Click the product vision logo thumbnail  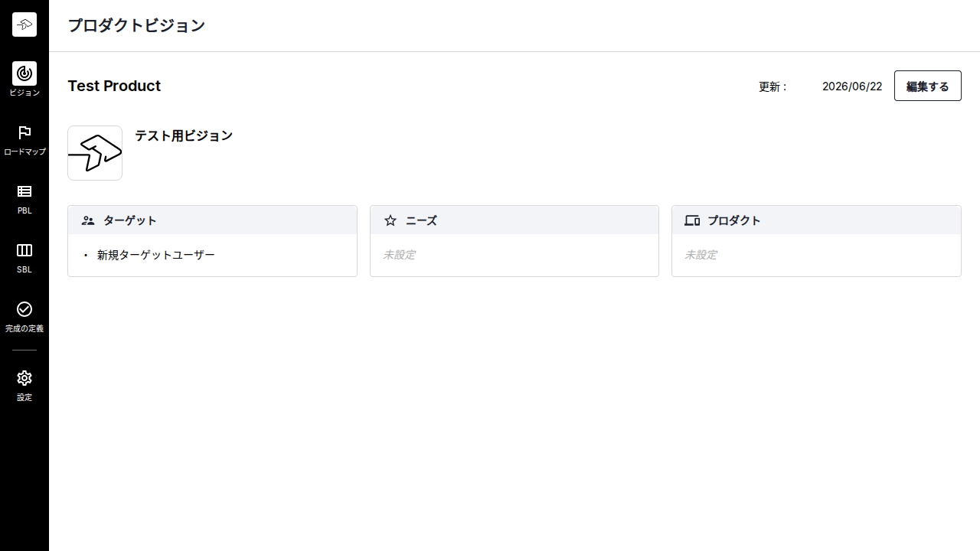click(x=95, y=153)
